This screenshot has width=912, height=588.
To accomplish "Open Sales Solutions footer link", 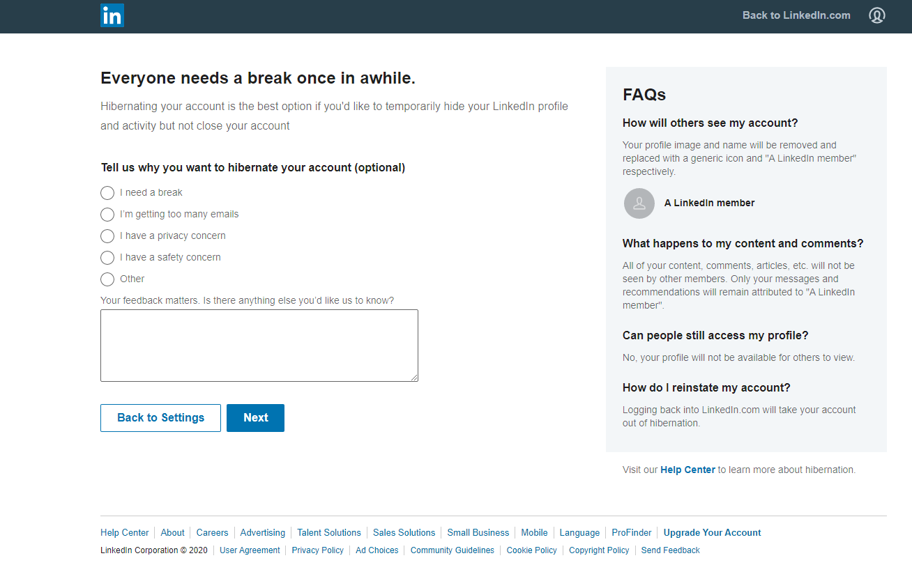I will [x=404, y=532].
